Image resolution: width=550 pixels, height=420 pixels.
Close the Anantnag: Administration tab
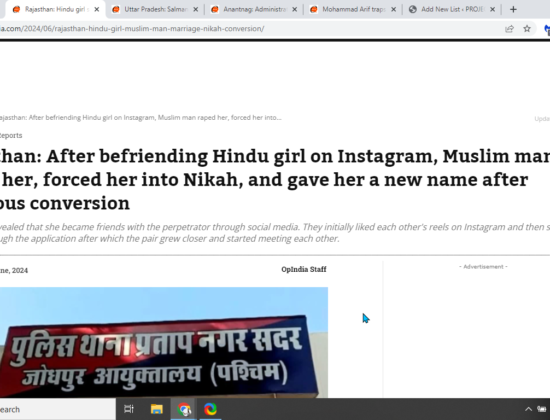[x=295, y=9]
